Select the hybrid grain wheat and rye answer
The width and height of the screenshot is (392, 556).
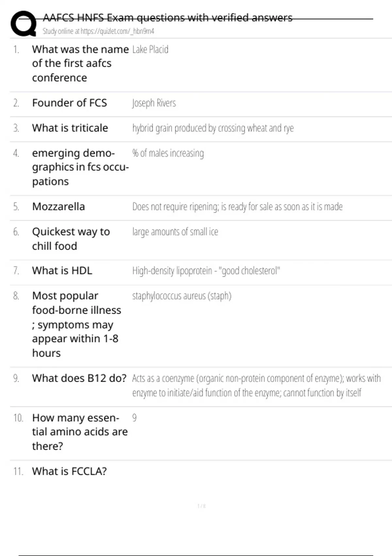click(213, 128)
